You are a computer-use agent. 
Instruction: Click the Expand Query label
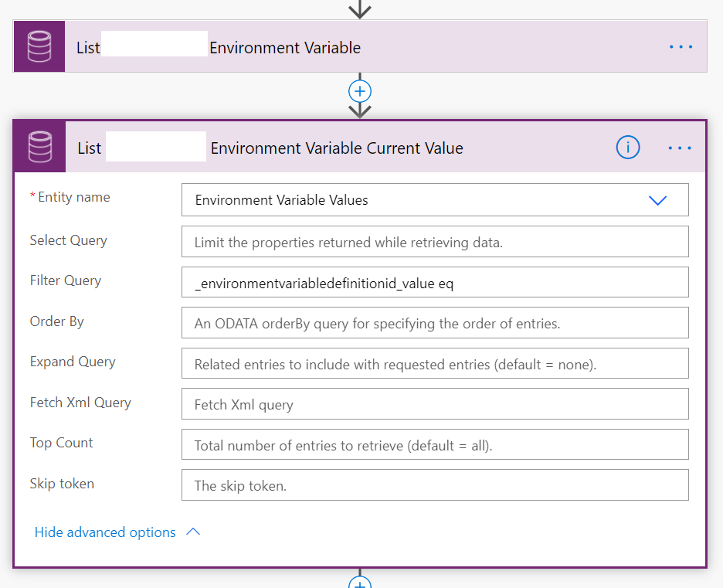tap(73, 362)
